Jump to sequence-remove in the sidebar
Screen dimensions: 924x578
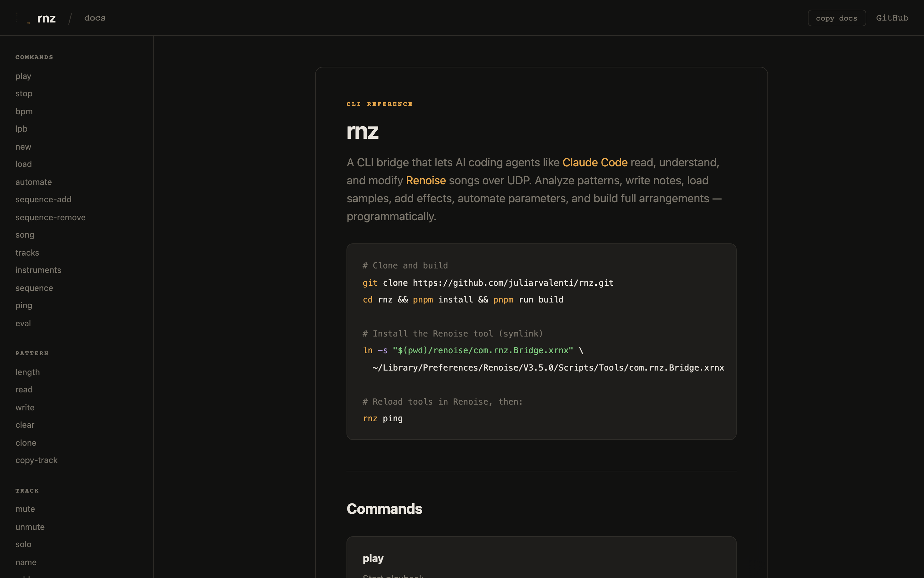tap(50, 217)
